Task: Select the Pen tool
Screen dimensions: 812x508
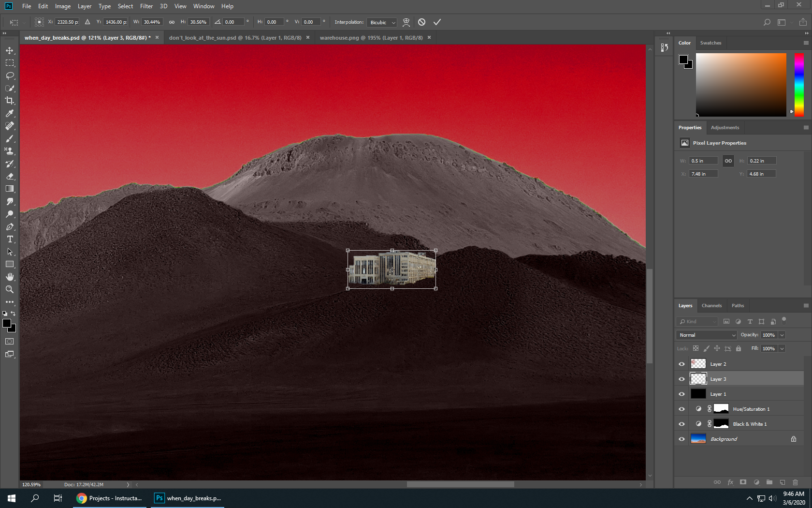Action: pyautogui.click(x=10, y=227)
